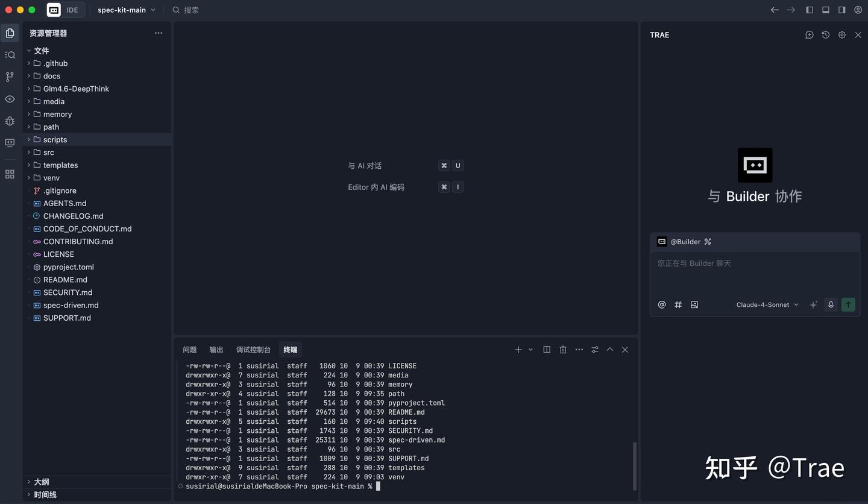The width and height of the screenshot is (868, 504).
Task: Send a message with the green arrow button
Action: click(848, 304)
